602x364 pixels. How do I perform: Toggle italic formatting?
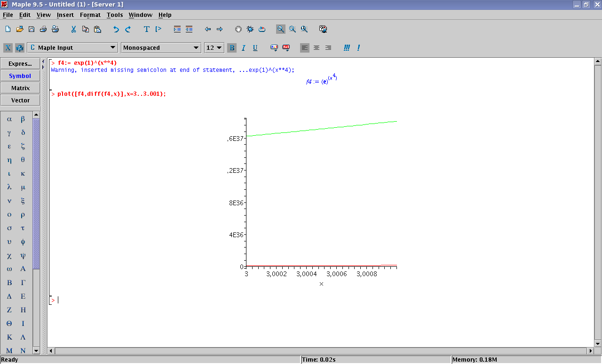point(244,47)
